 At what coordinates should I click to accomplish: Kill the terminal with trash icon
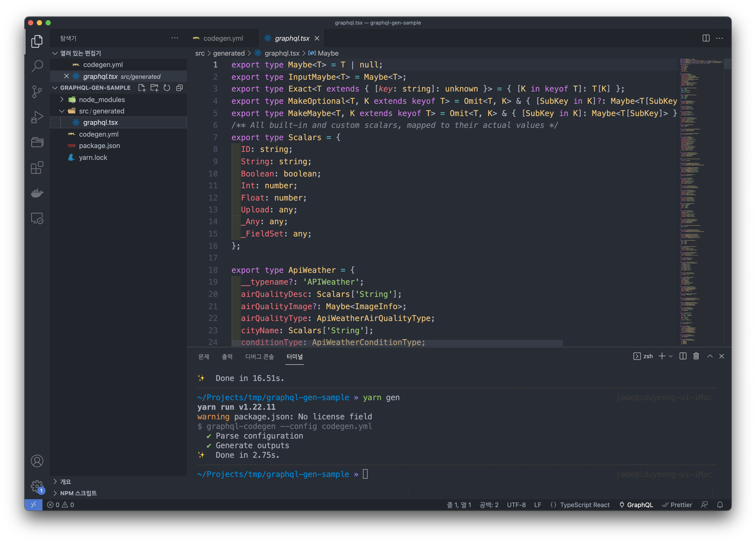click(x=696, y=356)
